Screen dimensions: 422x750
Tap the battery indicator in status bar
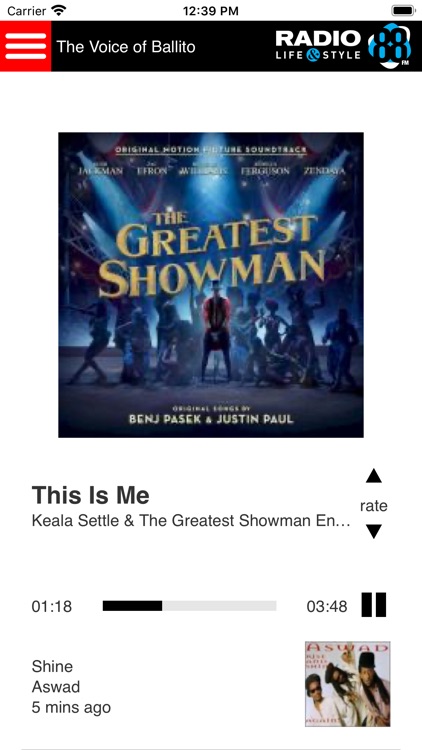pos(403,10)
